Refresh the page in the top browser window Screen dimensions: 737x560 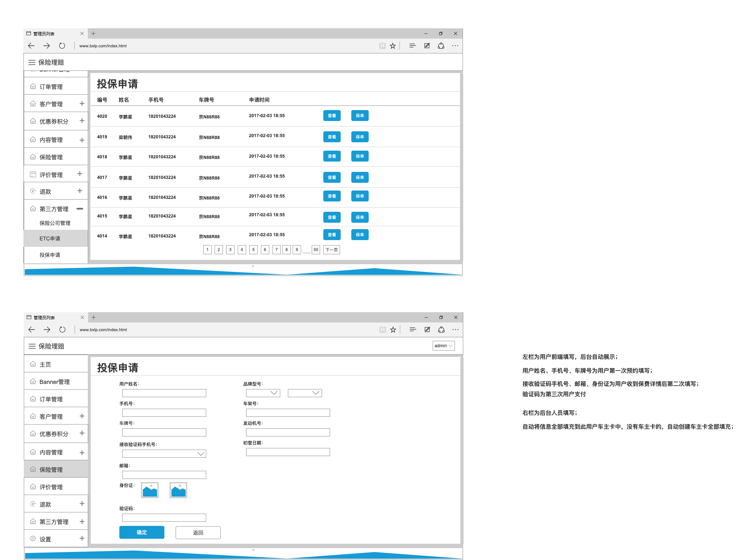tap(62, 46)
